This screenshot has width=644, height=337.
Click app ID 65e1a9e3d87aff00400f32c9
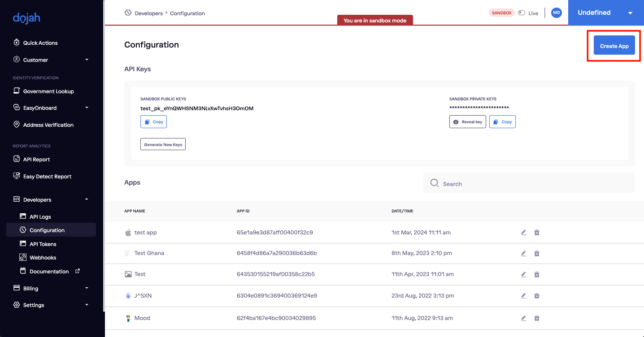pos(275,233)
